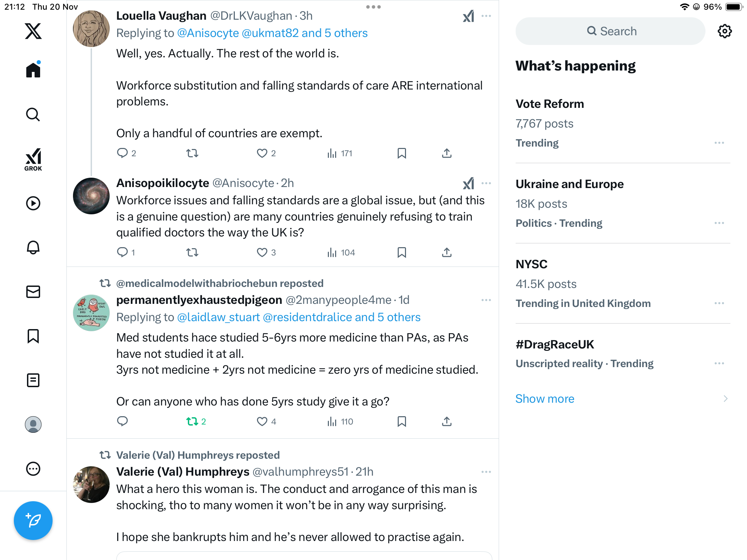747x560 pixels.
Task: Open the @laidlaw_stuart mention link
Action: coord(218,317)
